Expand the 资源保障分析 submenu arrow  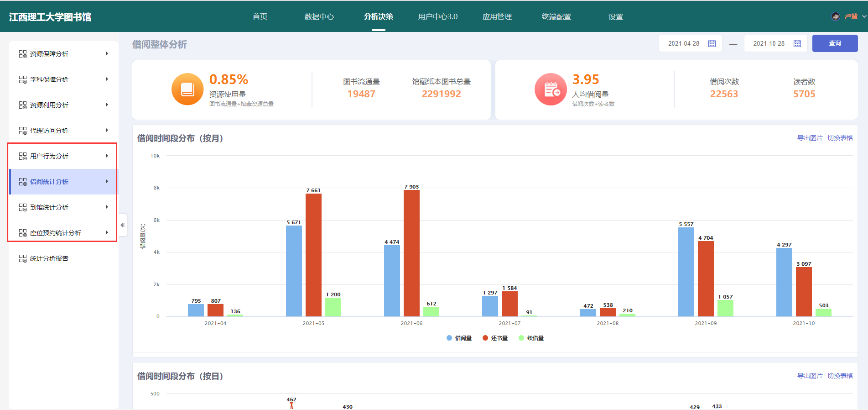click(107, 53)
